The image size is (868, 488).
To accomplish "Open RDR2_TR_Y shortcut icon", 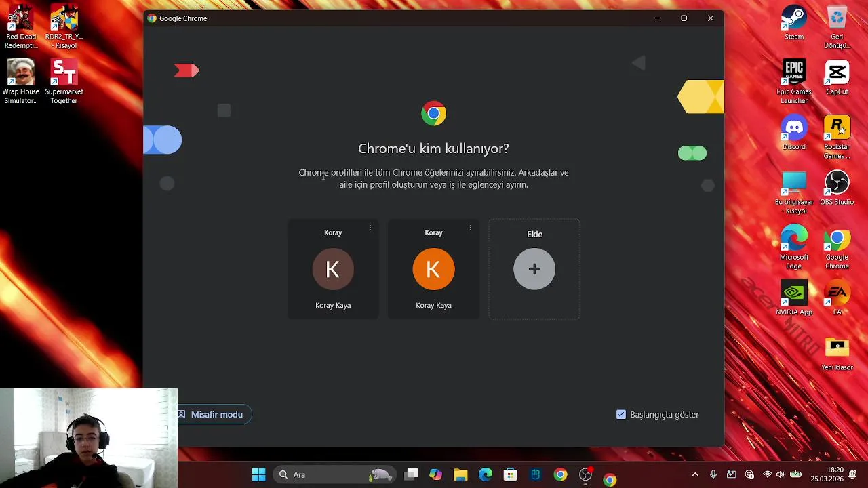I will point(64,27).
